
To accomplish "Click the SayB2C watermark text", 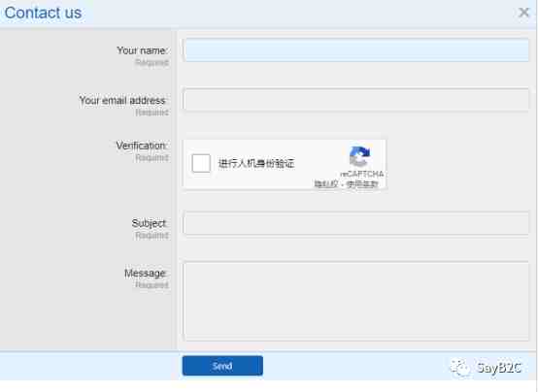I will pos(499,368).
